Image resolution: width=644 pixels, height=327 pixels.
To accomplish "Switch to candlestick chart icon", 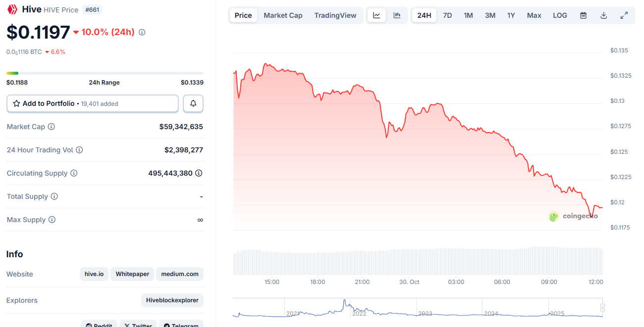I will click(x=397, y=15).
